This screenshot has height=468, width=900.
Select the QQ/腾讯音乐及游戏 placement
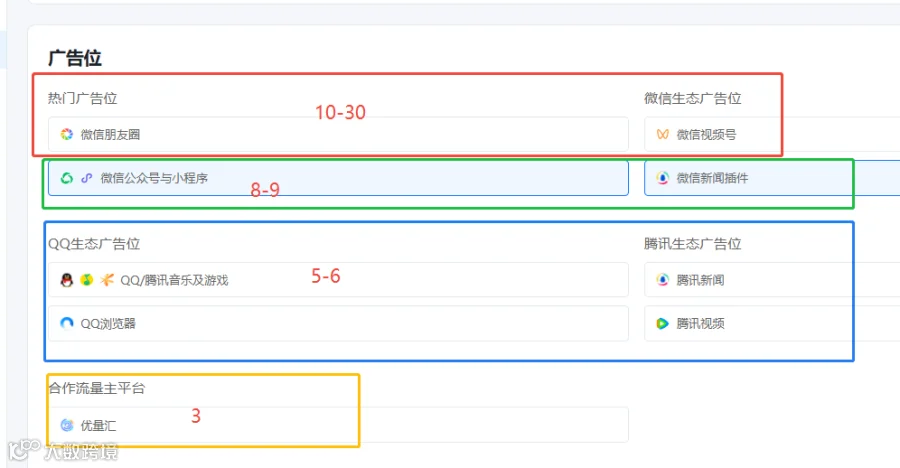(338, 280)
